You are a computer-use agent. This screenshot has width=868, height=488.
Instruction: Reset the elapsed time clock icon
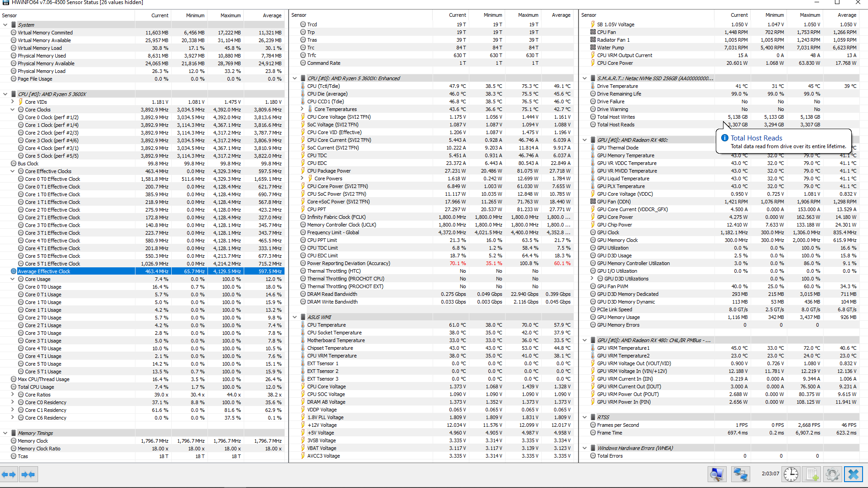click(x=791, y=474)
